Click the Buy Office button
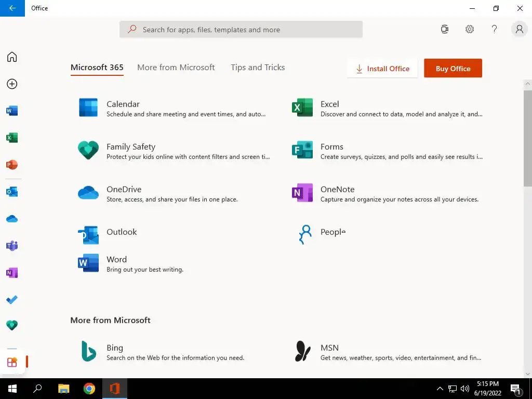This screenshot has height=399, width=532. click(x=453, y=68)
